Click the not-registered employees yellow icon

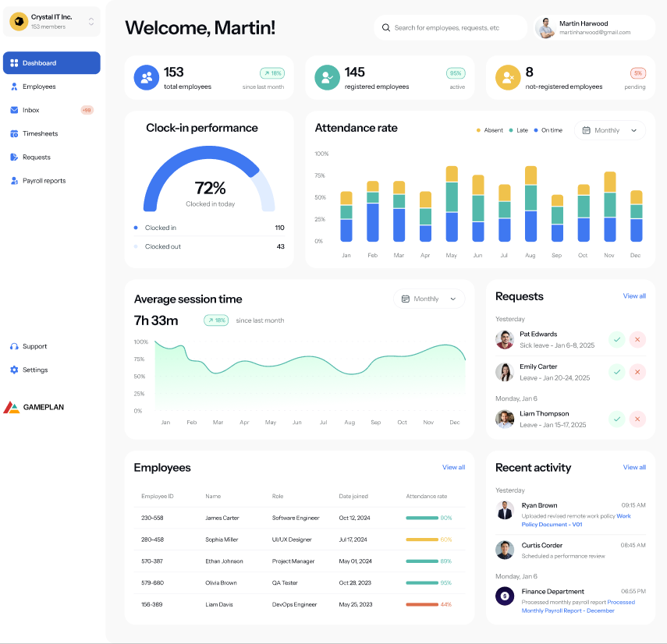pos(507,77)
